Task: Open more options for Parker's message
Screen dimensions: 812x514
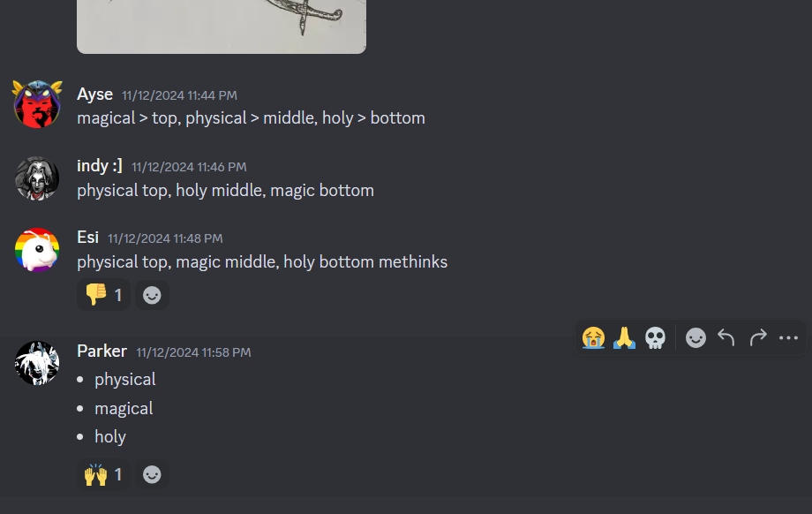Action: pos(788,338)
